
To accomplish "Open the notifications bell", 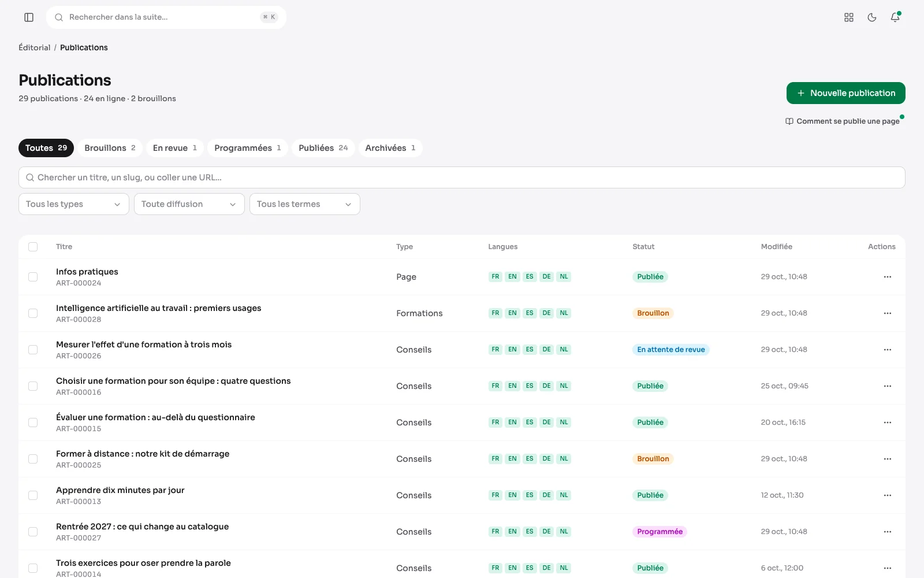I will (895, 17).
